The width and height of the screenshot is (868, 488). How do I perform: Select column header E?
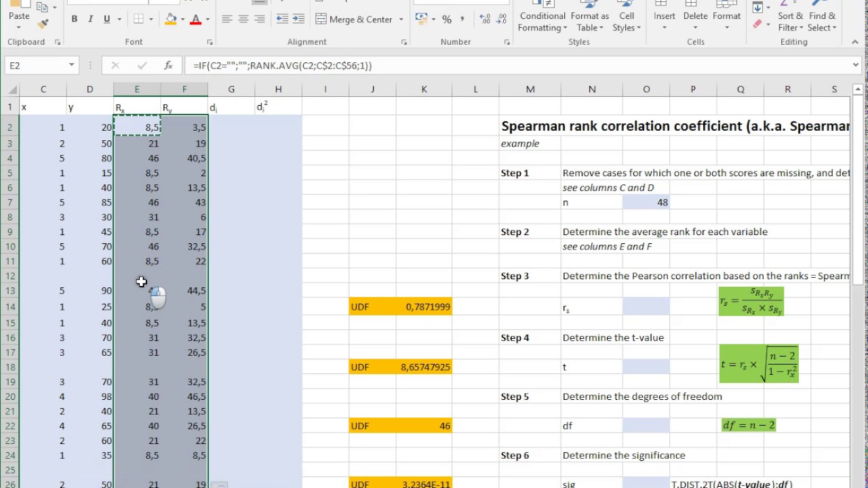[x=137, y=89]
